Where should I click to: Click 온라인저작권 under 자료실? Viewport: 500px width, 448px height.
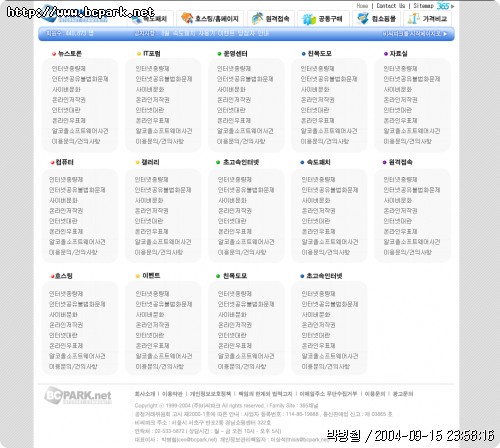[x=400, y=100]
